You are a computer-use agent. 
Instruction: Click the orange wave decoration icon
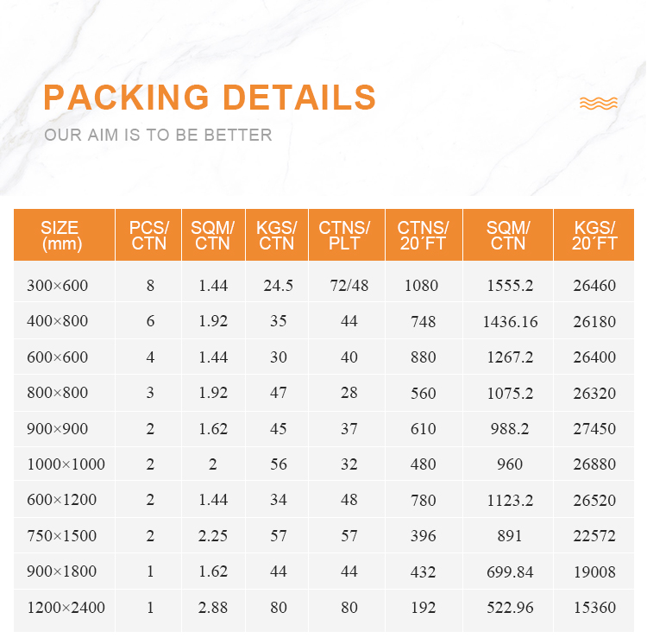coord(598,104)
